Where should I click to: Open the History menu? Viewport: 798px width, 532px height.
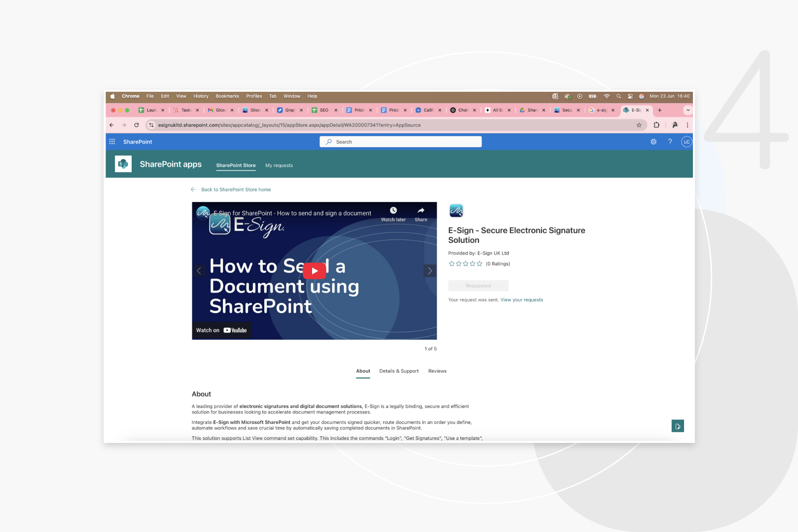pyautogui.click(x=201, y=96)
